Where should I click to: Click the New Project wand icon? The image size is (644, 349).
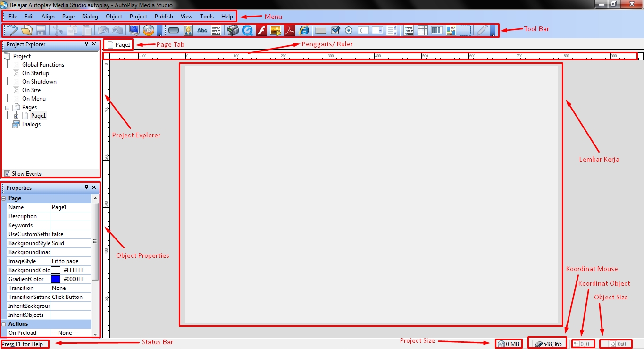13,30
